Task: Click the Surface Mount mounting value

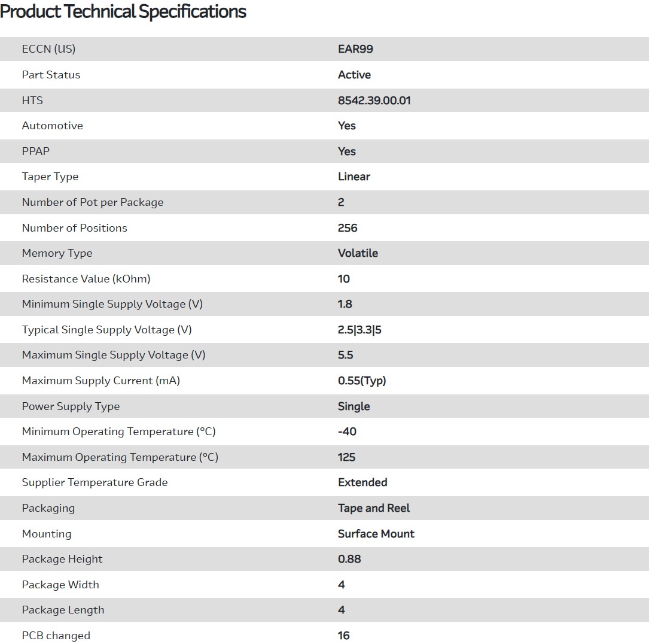Action: coord(376,534)
